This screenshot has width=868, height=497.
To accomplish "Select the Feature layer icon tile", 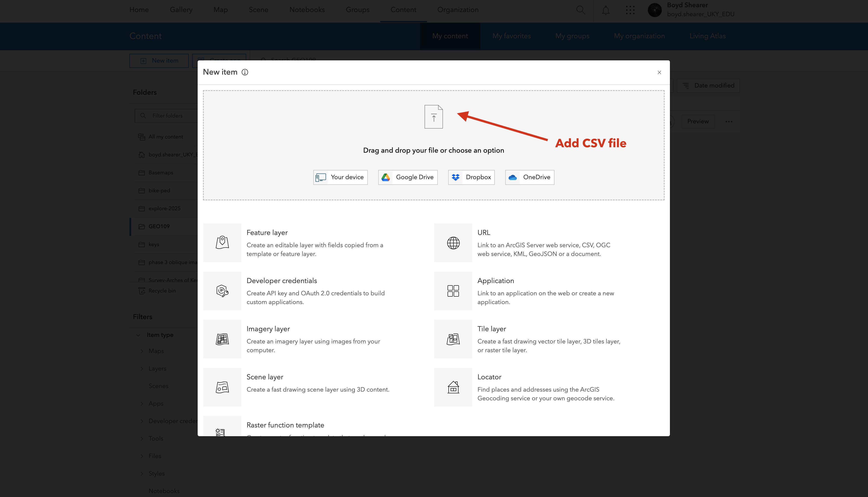I will pyautogui.click(x=222, y=243).
